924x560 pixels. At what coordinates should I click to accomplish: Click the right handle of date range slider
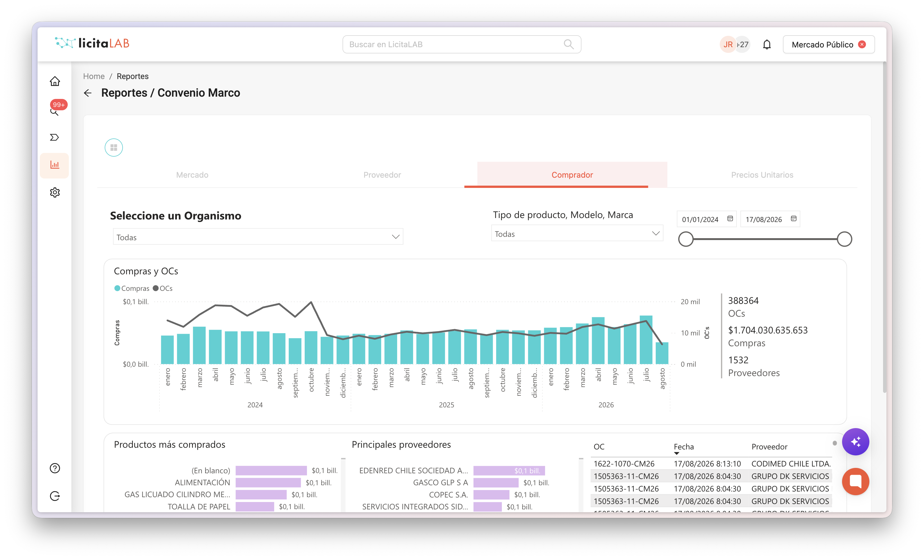(844, 239)
